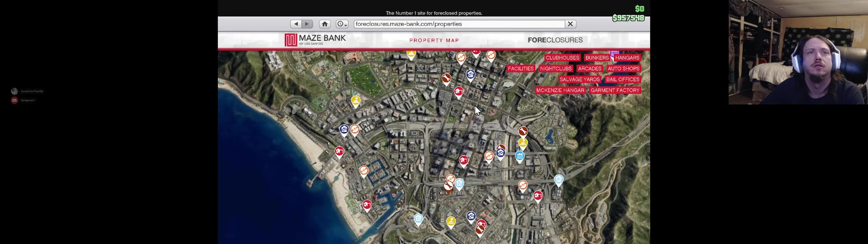Go back with the browser back arrow
Image resolution: width=868 pixels, height=244 pixels.
tap(296, 24)
